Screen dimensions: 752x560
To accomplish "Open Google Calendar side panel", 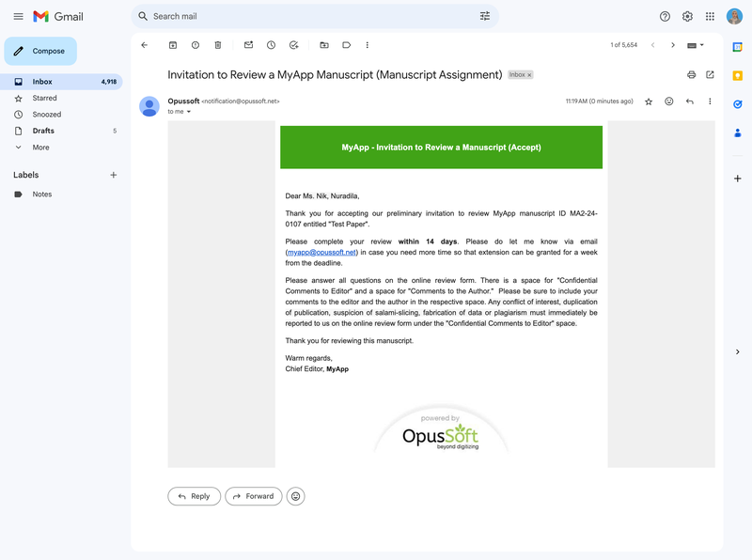I will (x=738, y=47).
